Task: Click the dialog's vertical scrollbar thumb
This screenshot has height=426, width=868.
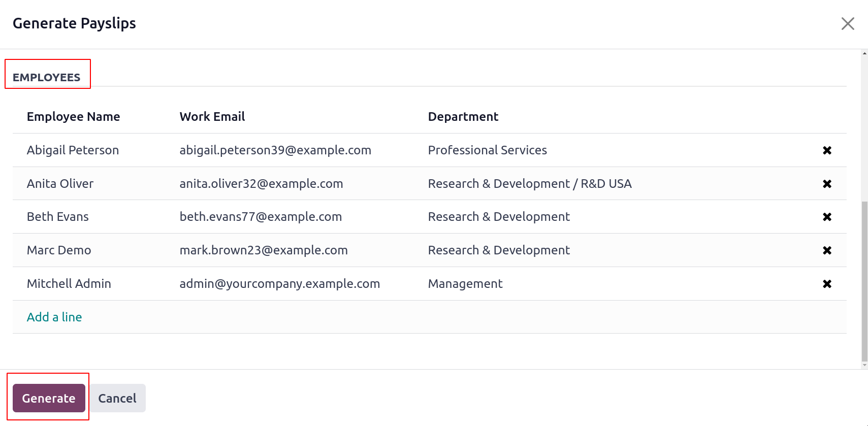Action: point(864,279)
